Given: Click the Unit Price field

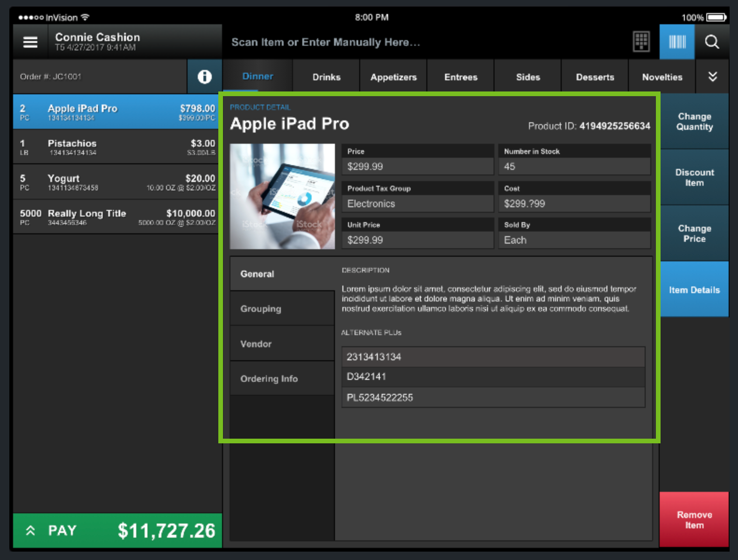Looking at the screenshot, I should click(418, 240).
